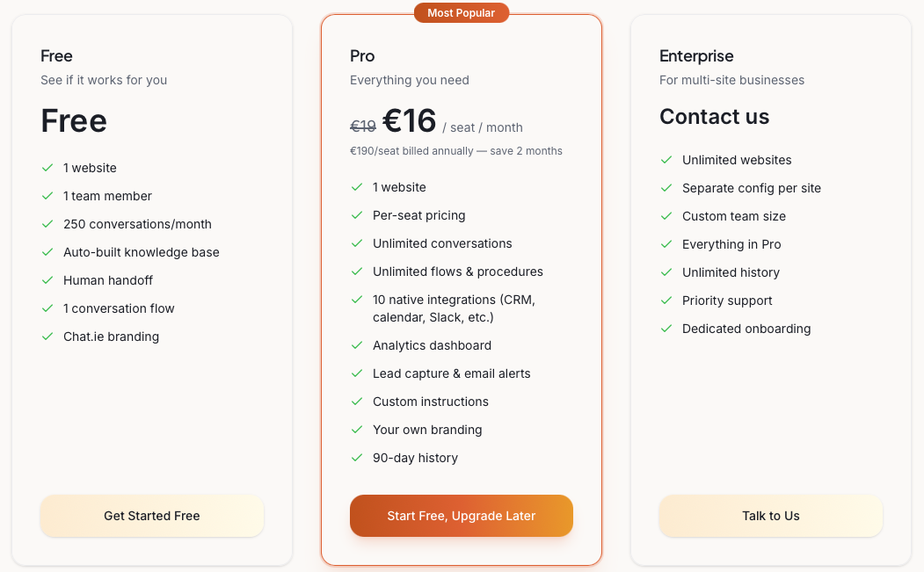This screenshot has height=572, width=924.
Task: Click the checkmark next to 'Unlimited conversations'
Action: 357,243
